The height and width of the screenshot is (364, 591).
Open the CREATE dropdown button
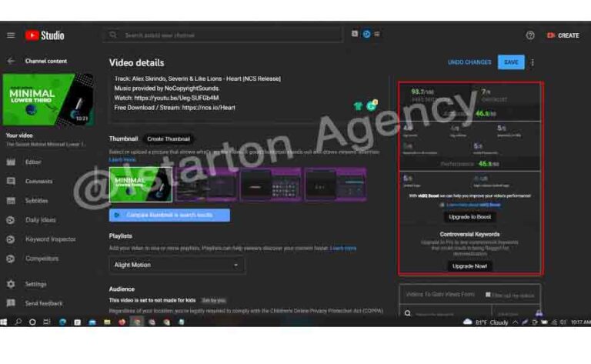pos(563,35)
